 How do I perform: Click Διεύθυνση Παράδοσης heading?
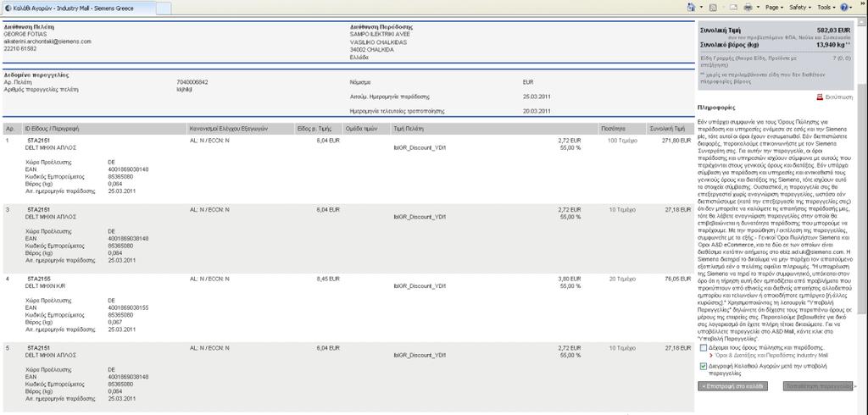(x=381, y=26)
